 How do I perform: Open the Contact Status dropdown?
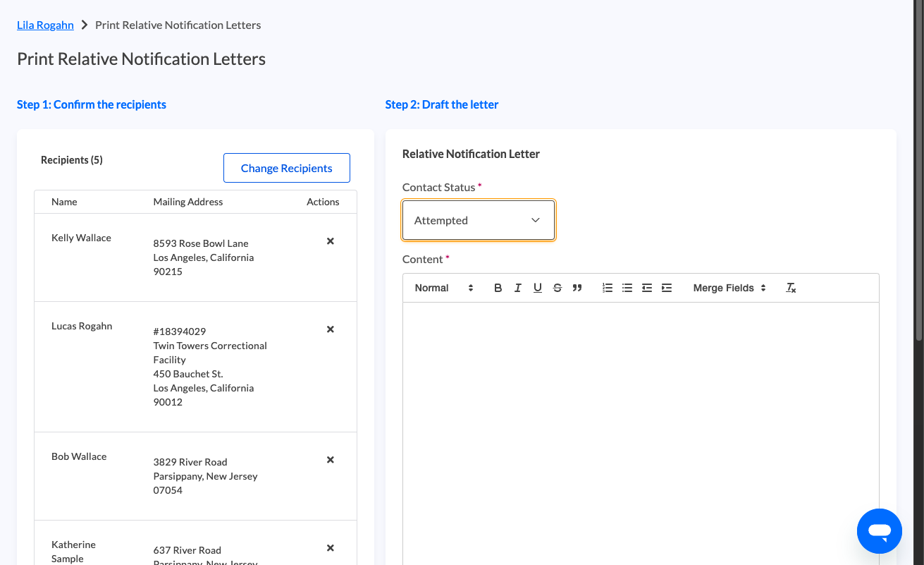[479, 220]
